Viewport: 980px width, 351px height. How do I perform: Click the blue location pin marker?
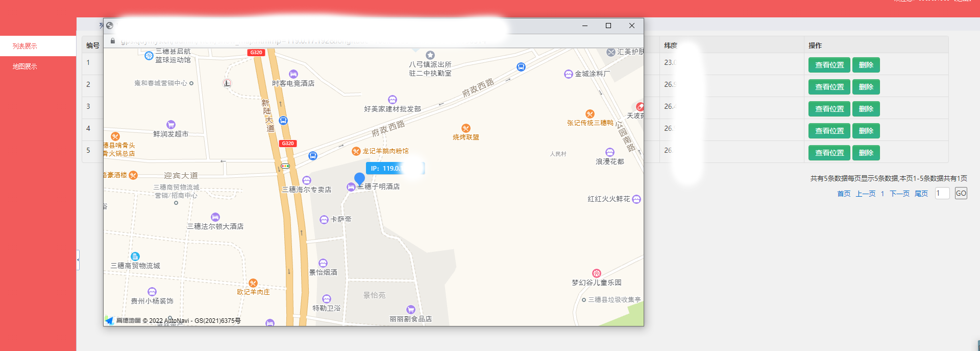359,179
